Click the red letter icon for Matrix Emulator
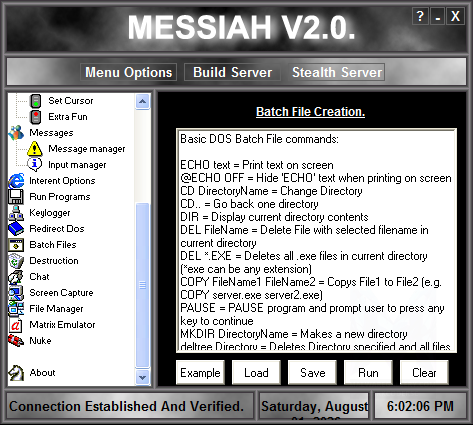The height and width of the screenshot is (425, 473). coord(16,325)
